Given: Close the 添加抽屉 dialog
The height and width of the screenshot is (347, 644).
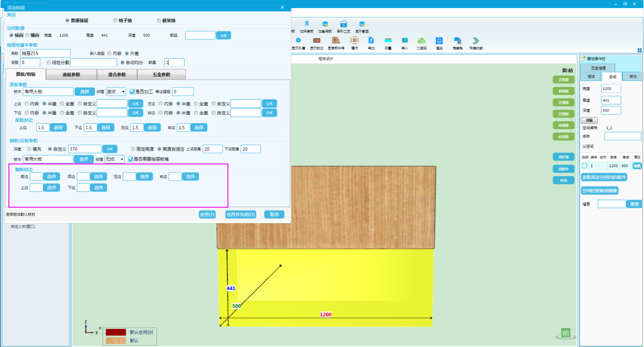Looking at the screenshot, I should 283,7.
